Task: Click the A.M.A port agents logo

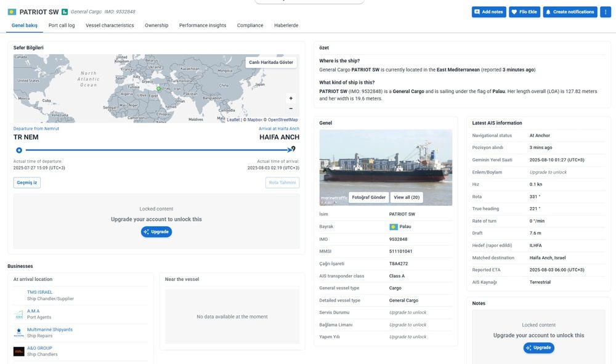Action: point(18,314)
